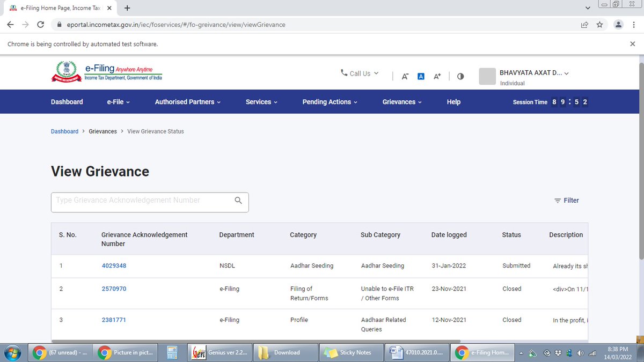Click the share page icon in address bar

point(584,25)
